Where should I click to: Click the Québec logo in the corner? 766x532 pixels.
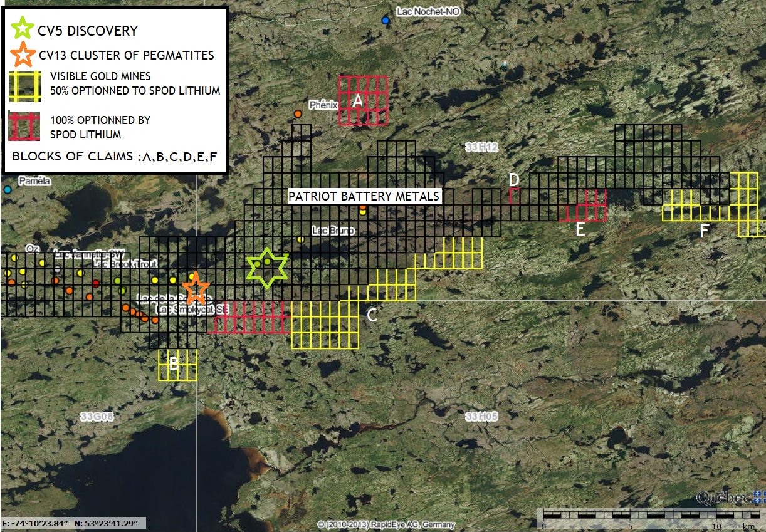pyautogui.click(x=730, y=498)
